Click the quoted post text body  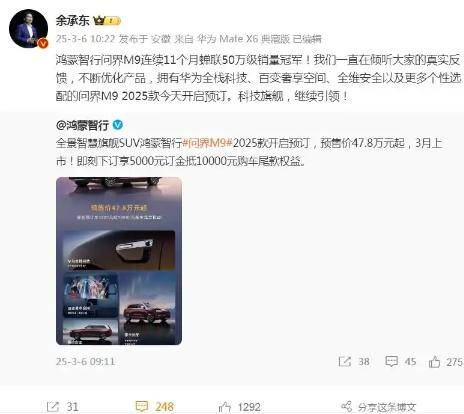(249, 152)
